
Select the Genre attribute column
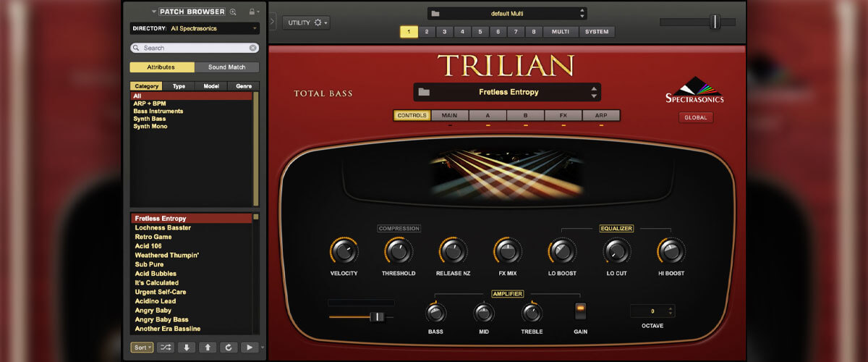pos(243,85)
